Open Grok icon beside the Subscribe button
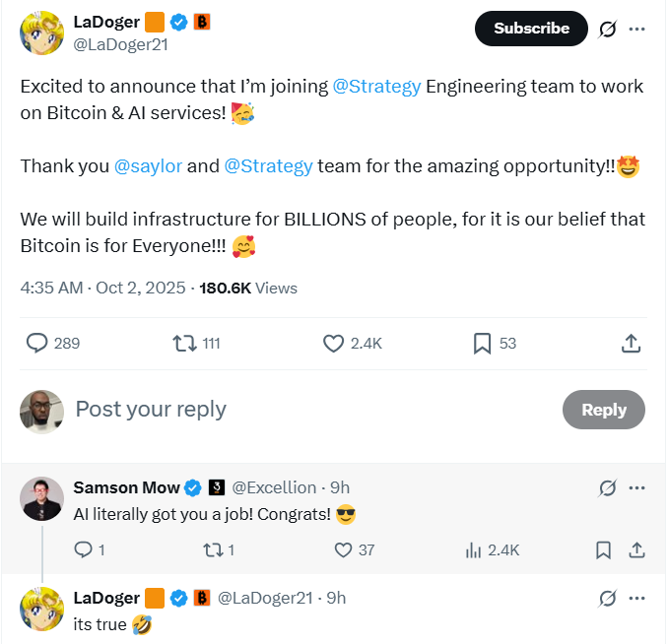 [x=608, y=29]
